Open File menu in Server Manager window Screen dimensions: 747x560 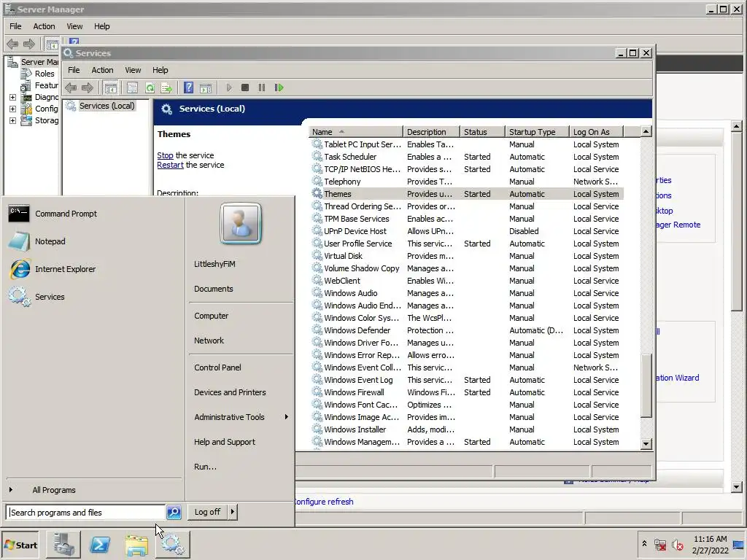pos(16,26)
